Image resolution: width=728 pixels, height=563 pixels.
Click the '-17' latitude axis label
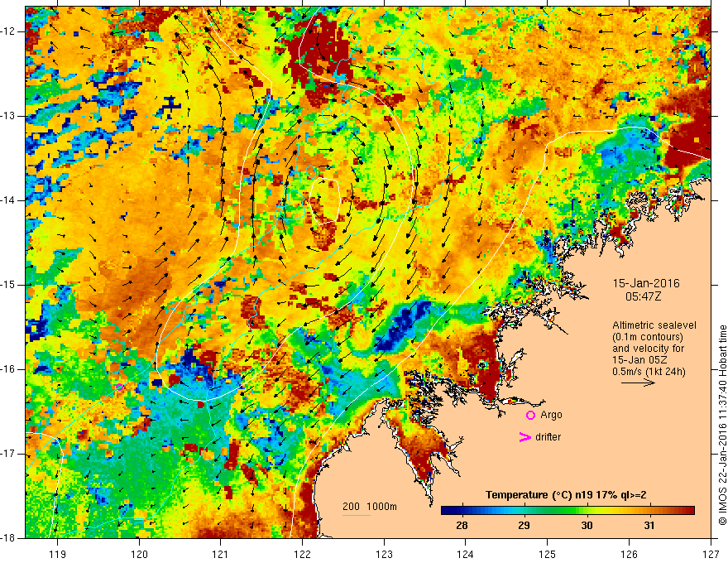pyautogui.click(x=8, y=454)
